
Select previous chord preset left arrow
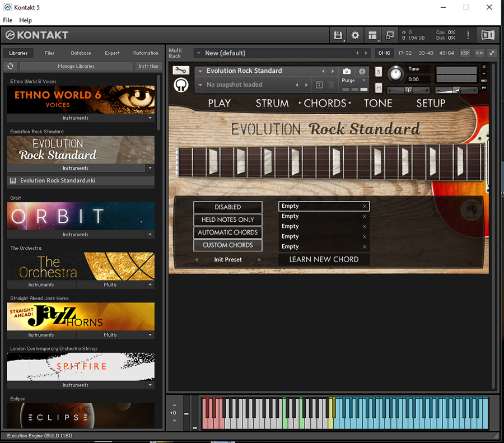pos(197,259)
